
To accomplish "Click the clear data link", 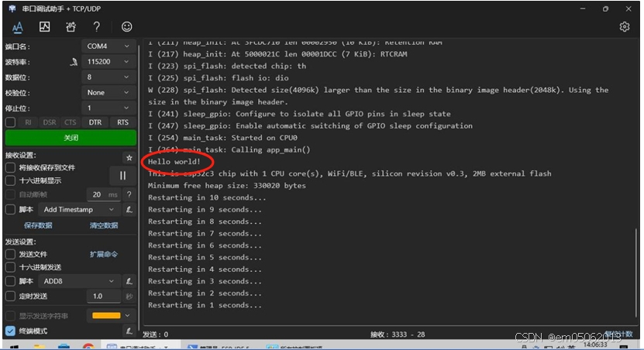I will (x=104, y=225).
